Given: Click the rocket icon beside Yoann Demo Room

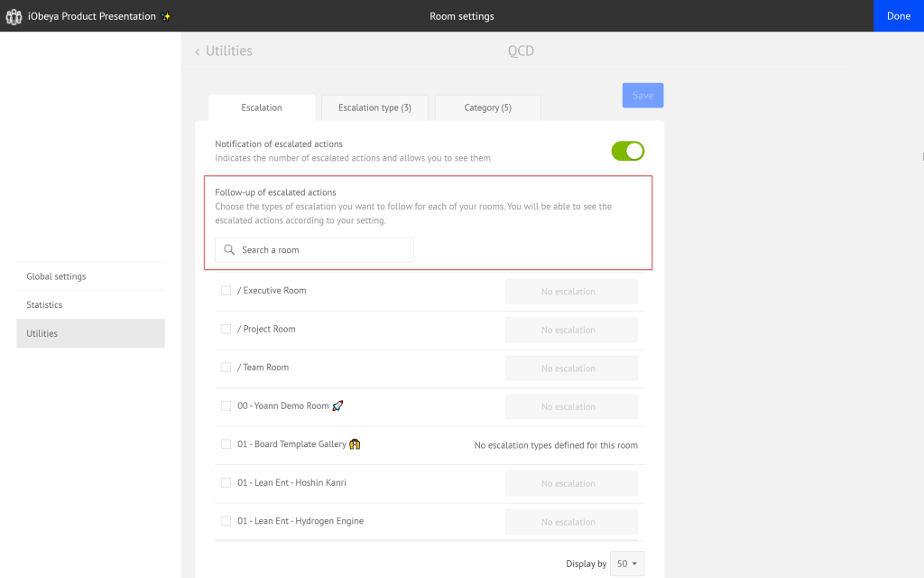Looking at the screenshot, I should [337, 406].
